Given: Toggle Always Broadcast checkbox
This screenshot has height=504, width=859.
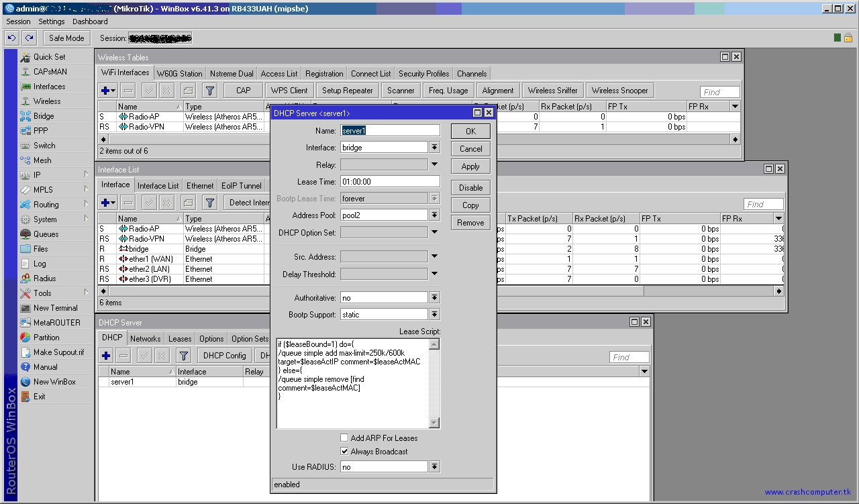Looking at the screenshot, I should pos(344,452).
